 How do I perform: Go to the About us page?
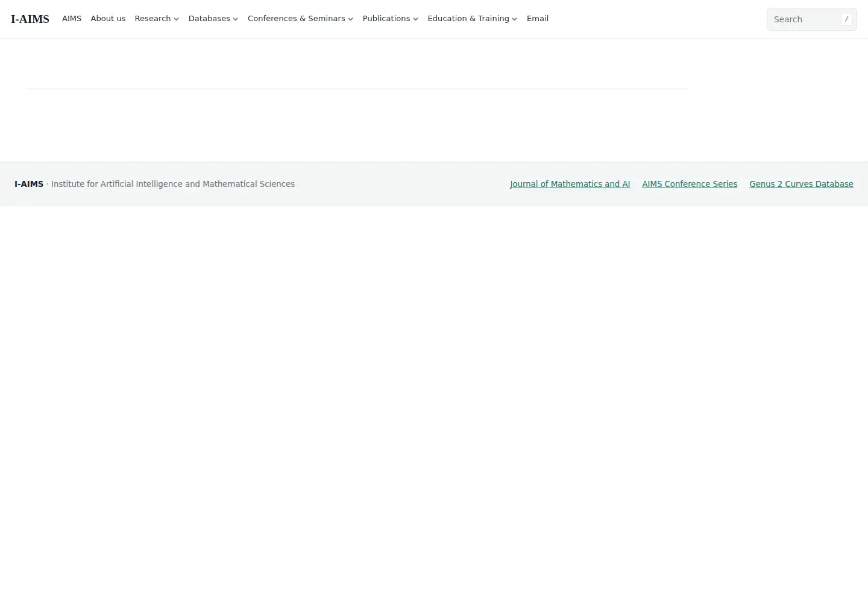coord(108,19)
